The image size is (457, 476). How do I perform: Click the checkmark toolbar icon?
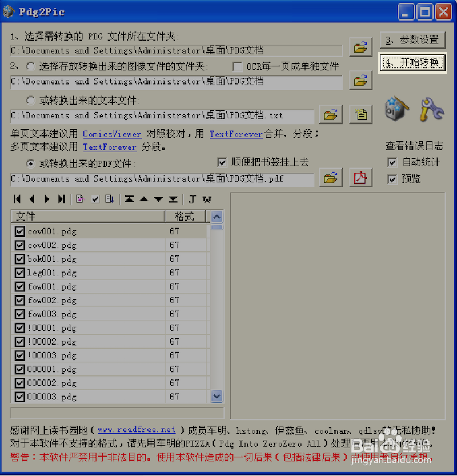pyautogui.click(x=95, y=199)
